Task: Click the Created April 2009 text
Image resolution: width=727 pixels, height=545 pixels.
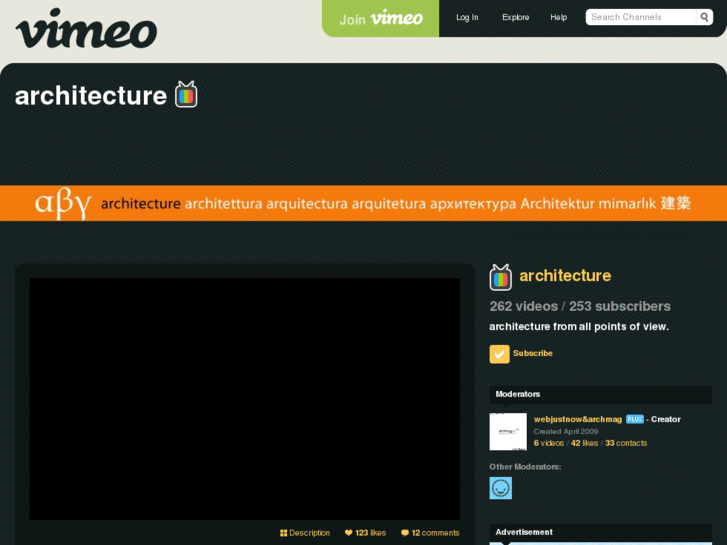Action: [566, 431]
